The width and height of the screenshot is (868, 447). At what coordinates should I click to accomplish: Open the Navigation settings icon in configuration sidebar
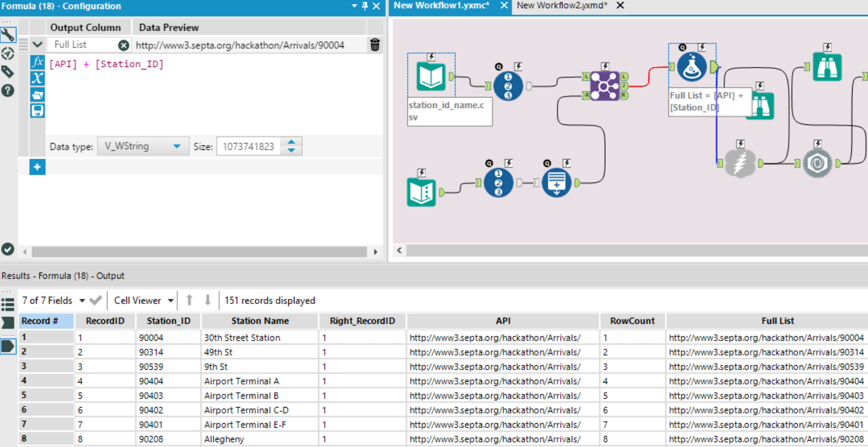(8, 53)
